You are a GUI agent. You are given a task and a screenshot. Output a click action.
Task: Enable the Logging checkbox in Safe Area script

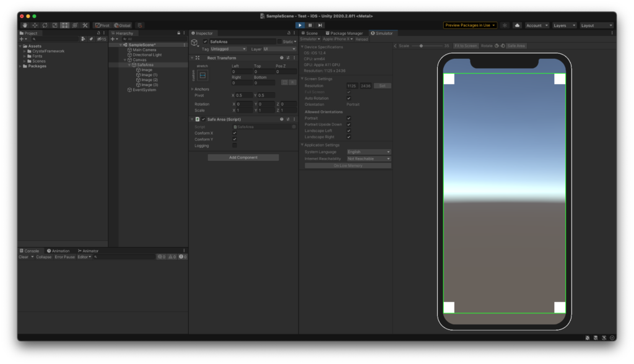point(234,145)
